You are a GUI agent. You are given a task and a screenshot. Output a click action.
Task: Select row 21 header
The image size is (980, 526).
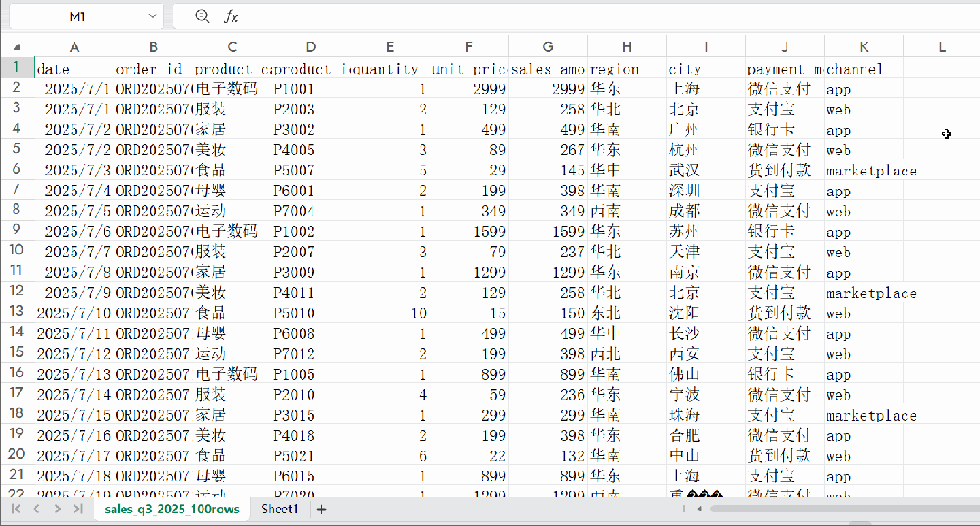coord(17,475)
